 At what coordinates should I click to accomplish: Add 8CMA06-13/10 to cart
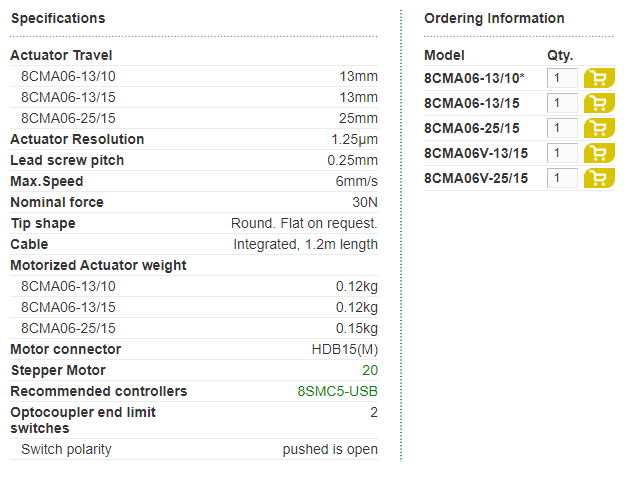[599, 78]
